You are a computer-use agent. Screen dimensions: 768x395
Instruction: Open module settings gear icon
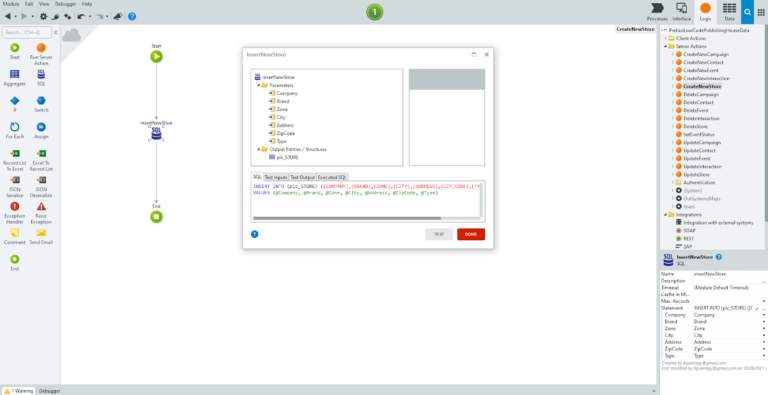44,16
